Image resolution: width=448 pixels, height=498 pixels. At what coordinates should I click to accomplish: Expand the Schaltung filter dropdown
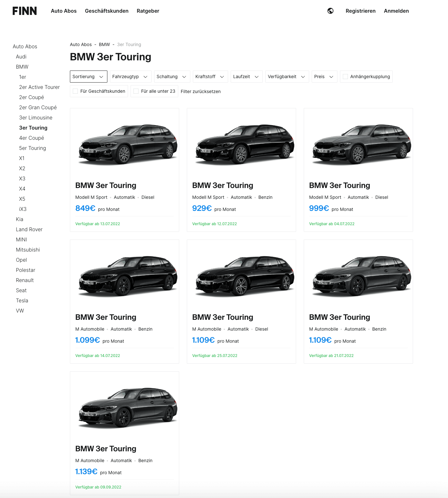(172, 77)
